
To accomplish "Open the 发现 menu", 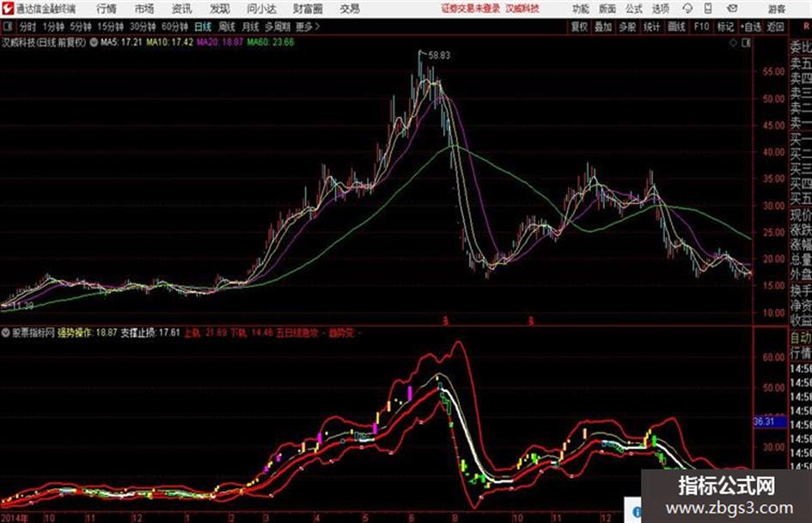I will tap(220, 9).
